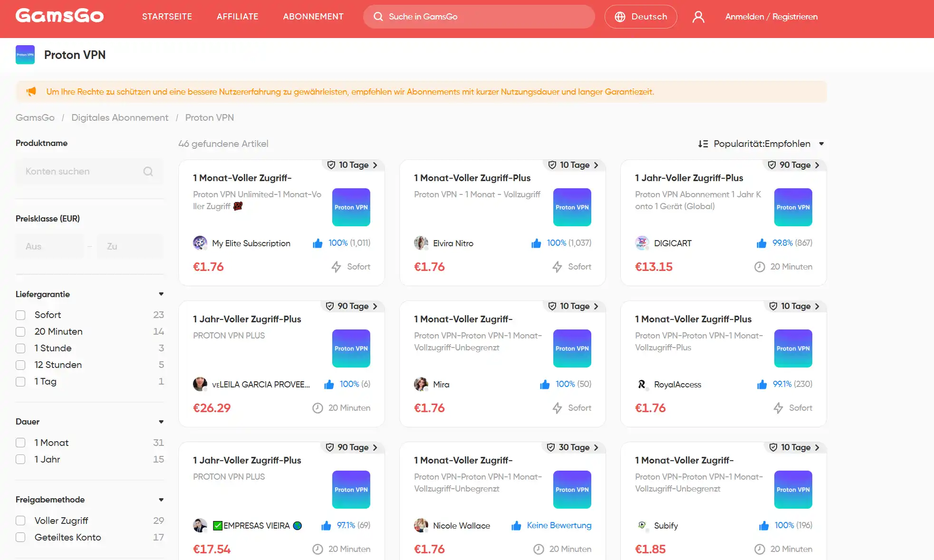This screenshot has height=560, width=934.
Task: Click Mira's seller avatar
Action: pos(421,384)
